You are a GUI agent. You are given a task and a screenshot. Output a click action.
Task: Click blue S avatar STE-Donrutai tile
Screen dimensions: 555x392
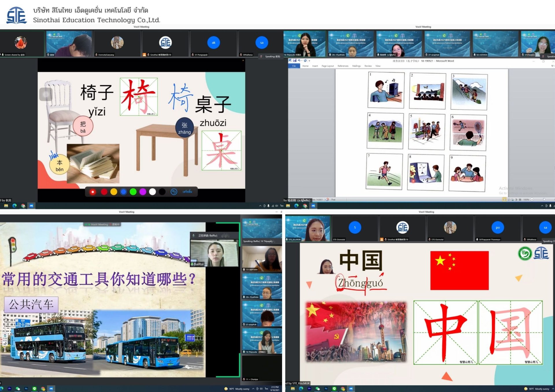coord(355,228)
